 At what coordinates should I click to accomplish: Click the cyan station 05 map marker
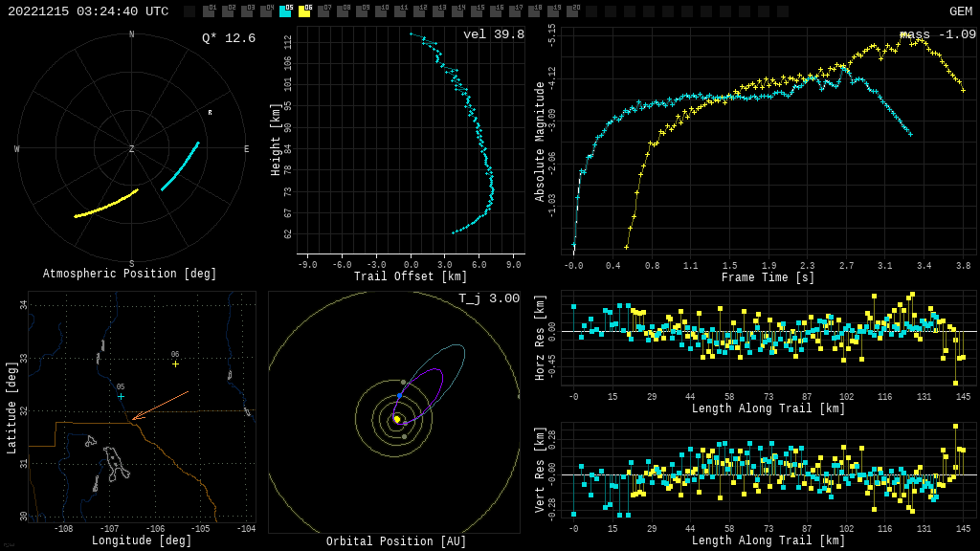coord(121,396)
